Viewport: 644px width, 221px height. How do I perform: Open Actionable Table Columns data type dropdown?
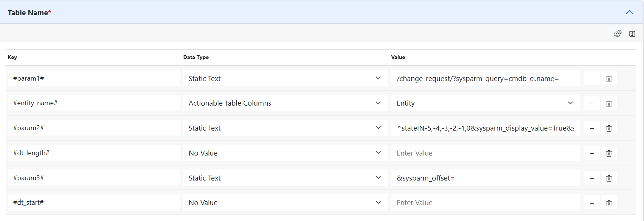285,103
